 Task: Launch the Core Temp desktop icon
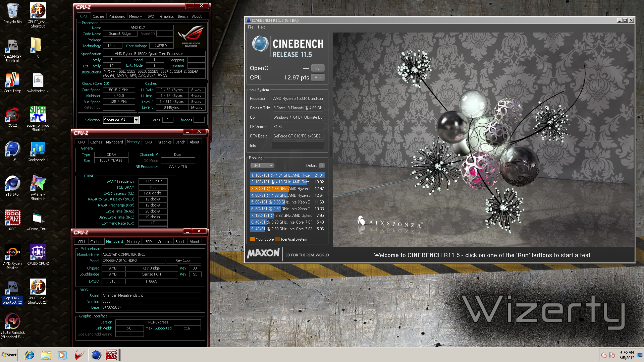[x=12, y=82]
